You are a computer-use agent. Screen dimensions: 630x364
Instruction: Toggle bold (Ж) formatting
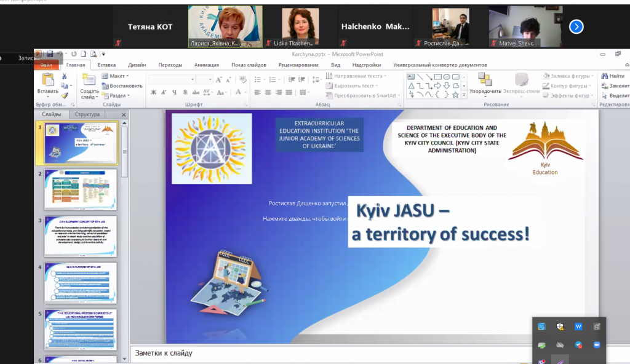(153, 92)
